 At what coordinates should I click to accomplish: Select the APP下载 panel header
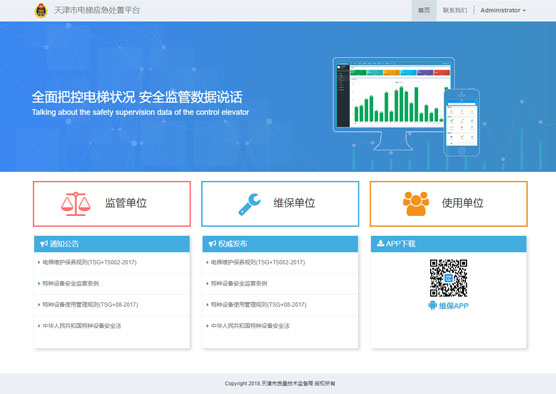[449, 244]
